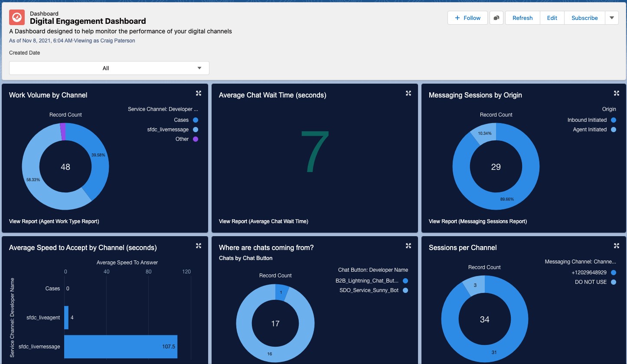
Task: Expand the Average Chat Wait Time widget
Action: point(408,93)
